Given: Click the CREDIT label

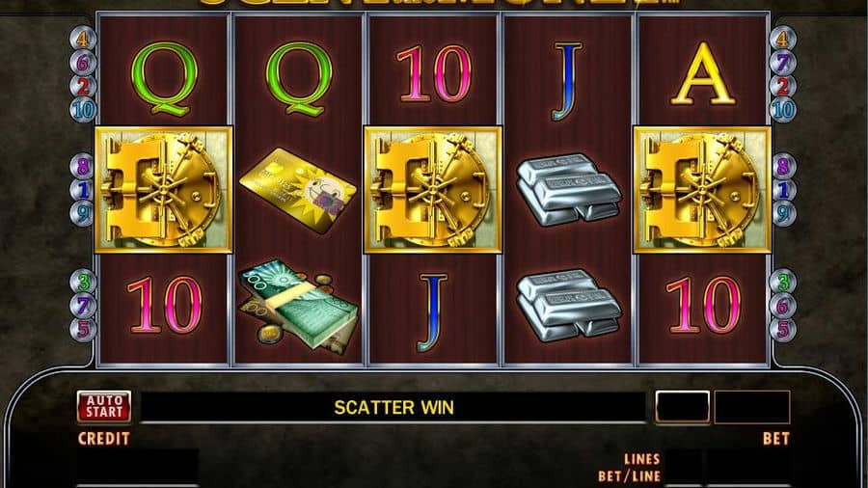Looking at the screenshot, I should click(x=103, y=439).
